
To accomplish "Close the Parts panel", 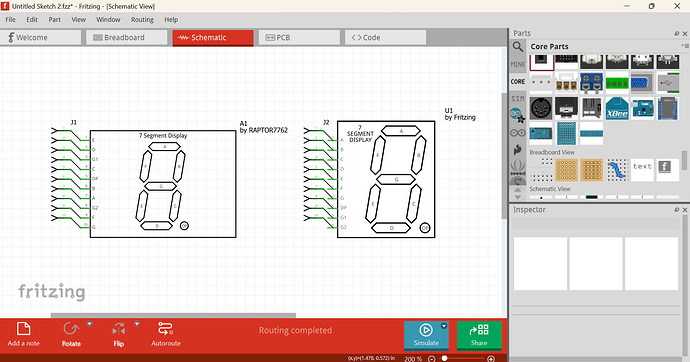I will point(685,33).
